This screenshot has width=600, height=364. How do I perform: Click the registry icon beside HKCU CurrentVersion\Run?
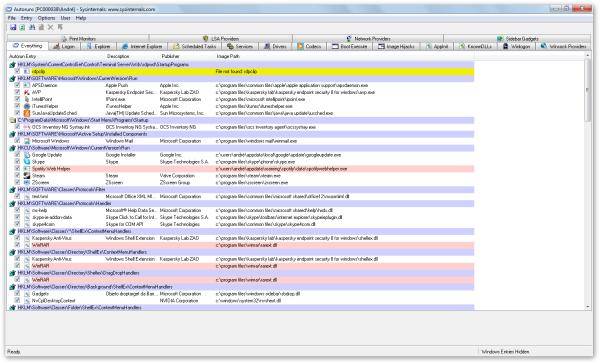point(13,148)
